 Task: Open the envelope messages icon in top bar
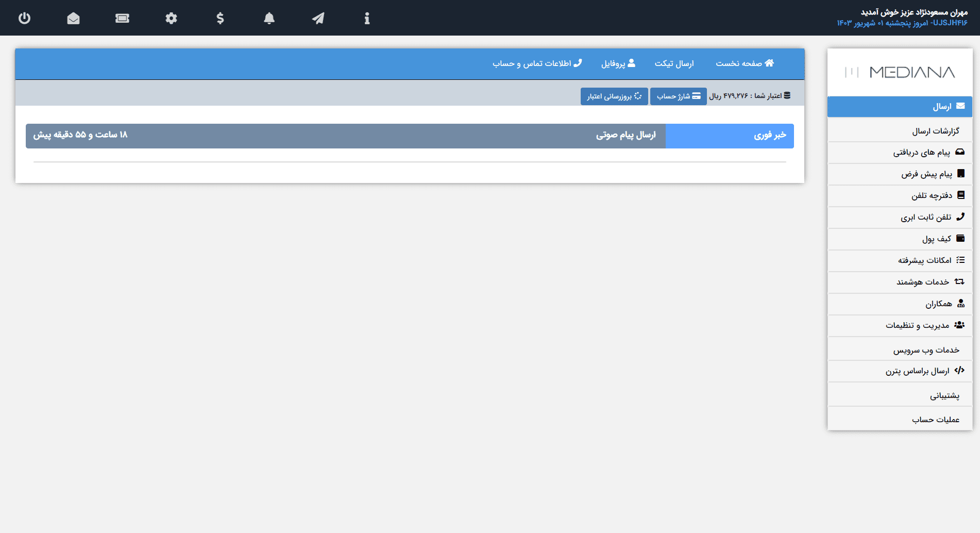73,19
